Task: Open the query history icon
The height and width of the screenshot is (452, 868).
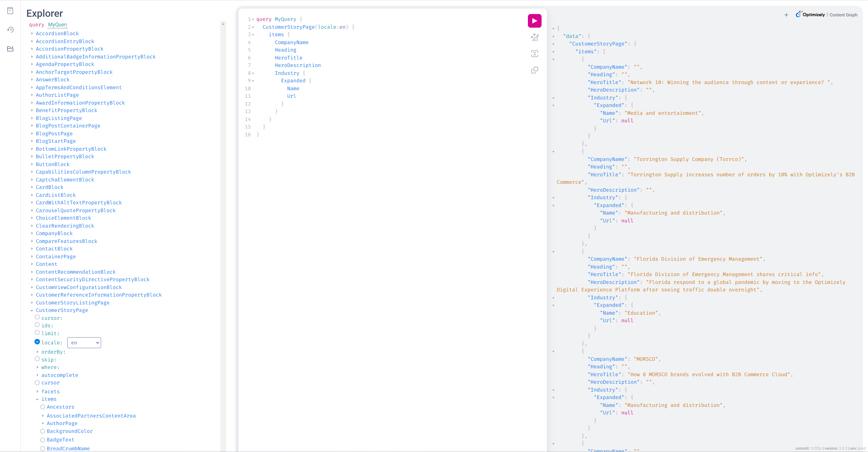Action: (10, 30)
